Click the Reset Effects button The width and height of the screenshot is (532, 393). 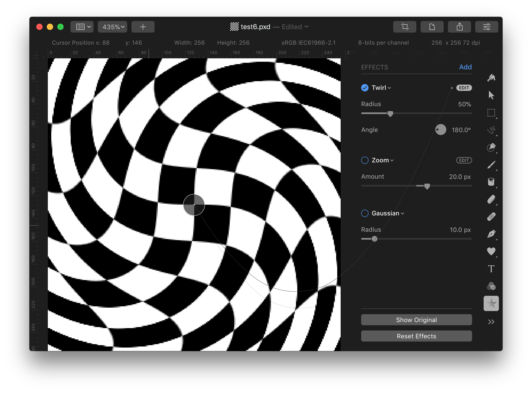[416, 336]
